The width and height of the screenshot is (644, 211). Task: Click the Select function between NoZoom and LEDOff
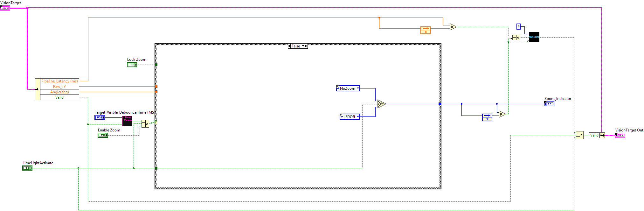click(x=381, y=104)
